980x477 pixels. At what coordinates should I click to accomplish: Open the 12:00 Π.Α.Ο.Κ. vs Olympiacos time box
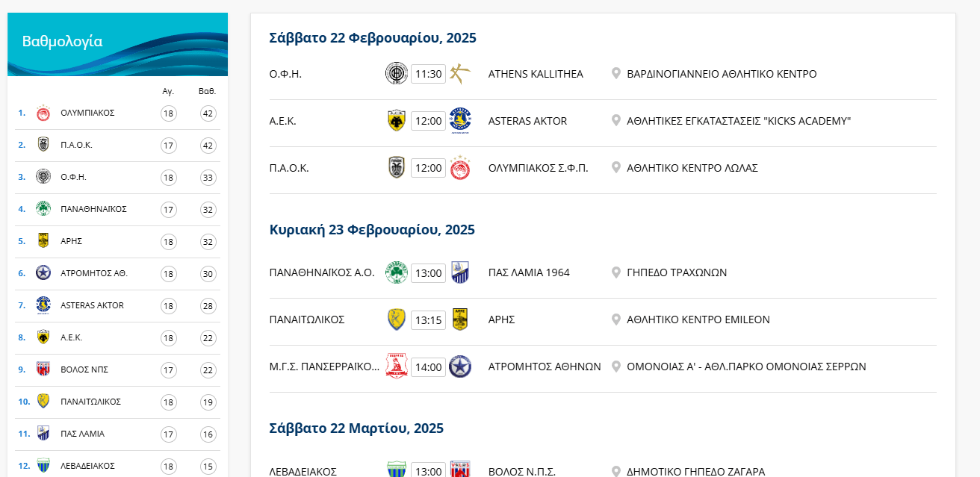tap(428, 168)
